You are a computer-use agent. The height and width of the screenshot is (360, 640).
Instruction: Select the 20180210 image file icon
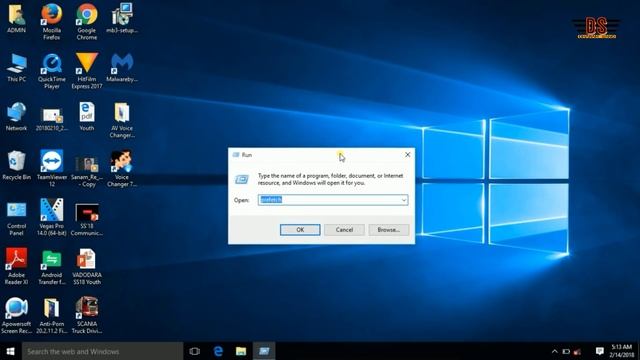(51, 119)
